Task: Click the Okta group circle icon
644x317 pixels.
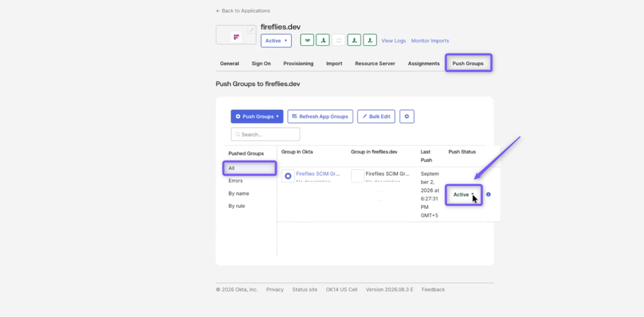Action: [288, 176]
